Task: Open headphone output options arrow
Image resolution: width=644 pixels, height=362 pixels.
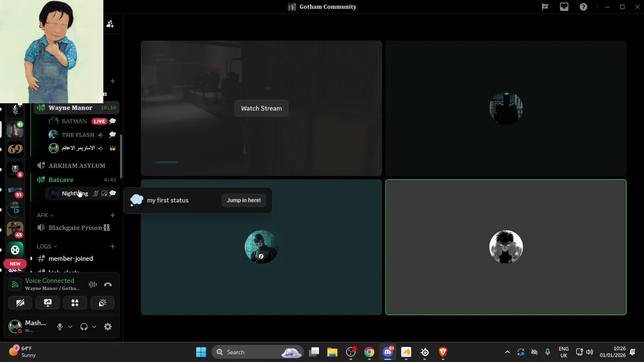Action: click(94, 327)
